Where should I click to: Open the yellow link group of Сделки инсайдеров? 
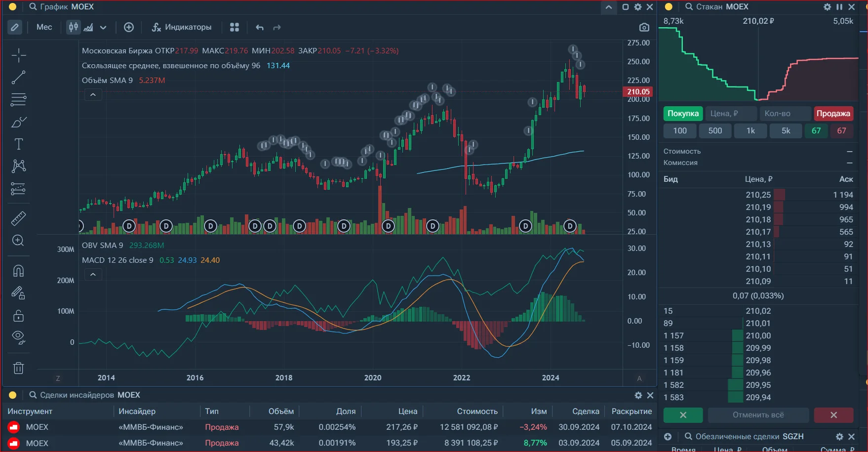(x=13, y=395)
